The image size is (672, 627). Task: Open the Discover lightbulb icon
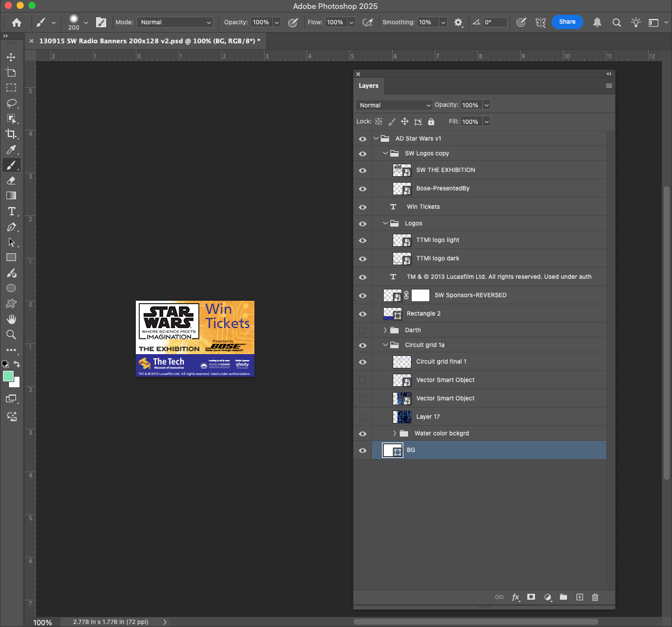pos(636,23)
